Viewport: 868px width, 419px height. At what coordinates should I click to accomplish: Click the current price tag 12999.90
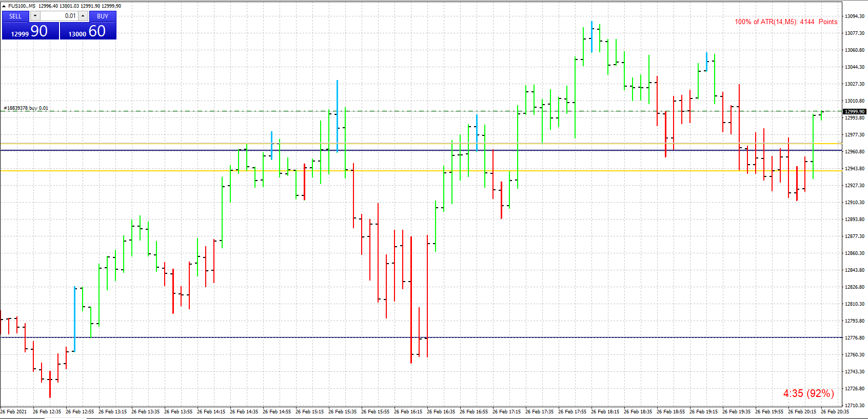[855, 111]
